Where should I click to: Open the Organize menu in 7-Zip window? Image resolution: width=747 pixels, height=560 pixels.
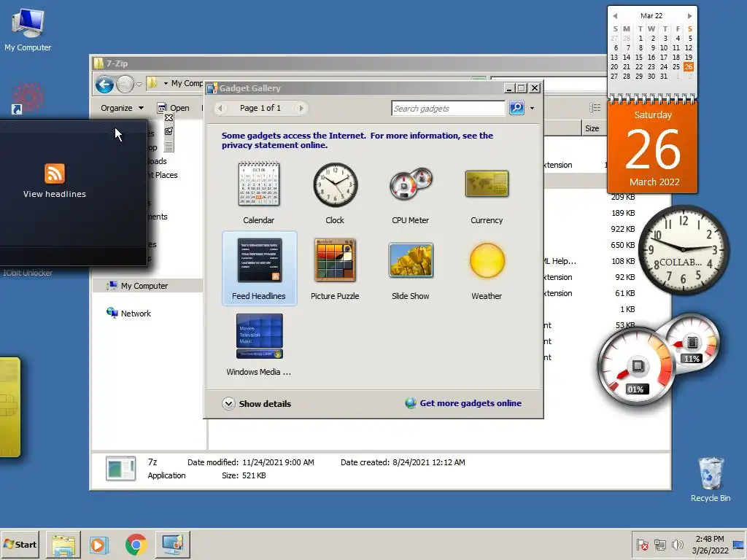[x=122, y=108]
